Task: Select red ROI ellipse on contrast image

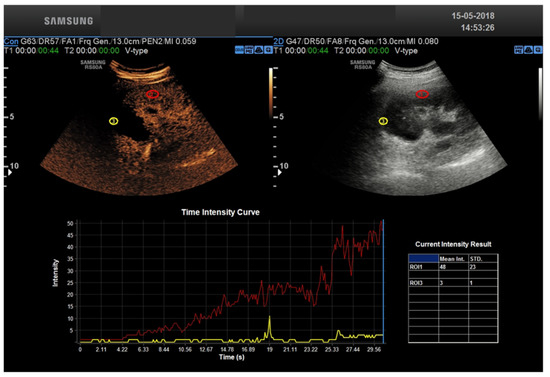Action: point(153,94)
